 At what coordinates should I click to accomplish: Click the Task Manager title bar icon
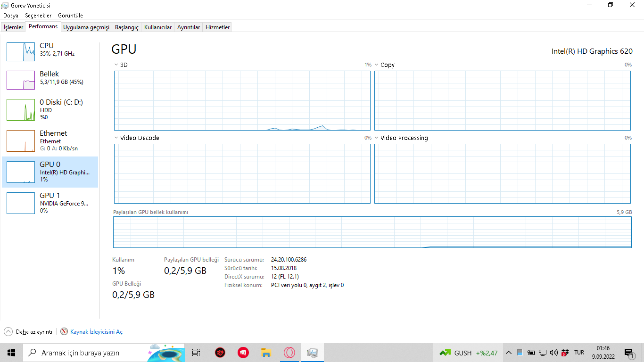coord(5,5)
